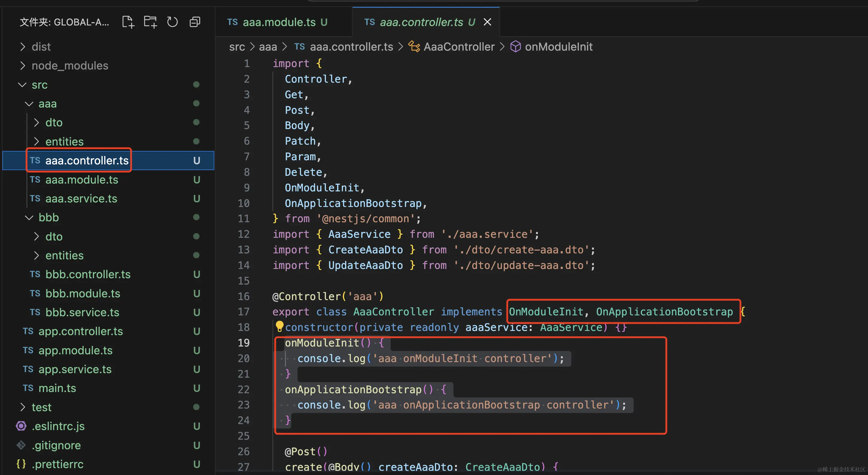Image resolution: width=868 pixels, height=475 pixels.
Task: Close the aaa.controller.ts tab
Action: pos(487,22)
